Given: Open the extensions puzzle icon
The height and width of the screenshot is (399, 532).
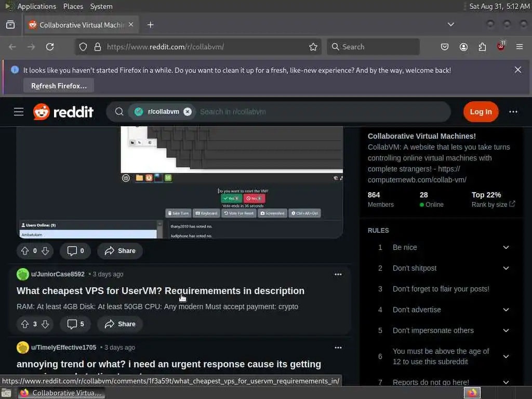Looking at the screenshot, I should click(x=482, y=47).
